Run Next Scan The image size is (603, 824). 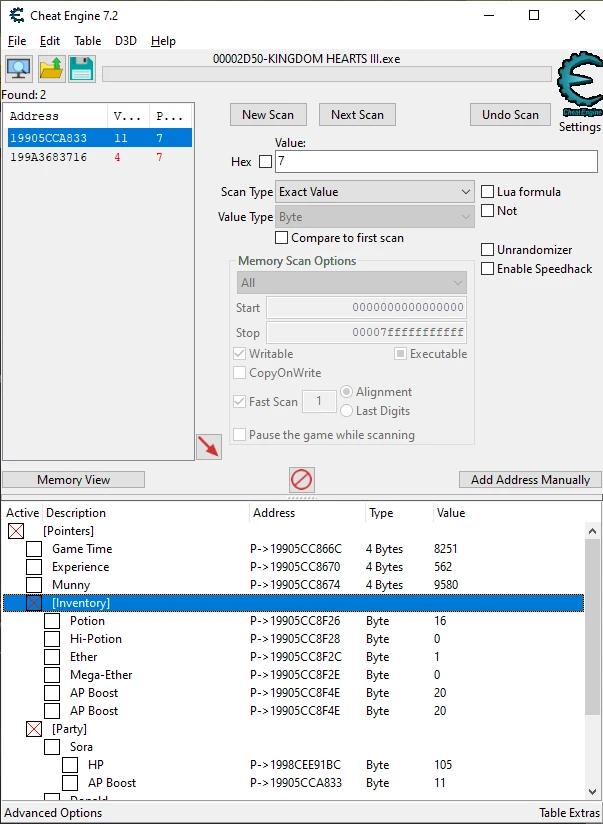[357, 115]
